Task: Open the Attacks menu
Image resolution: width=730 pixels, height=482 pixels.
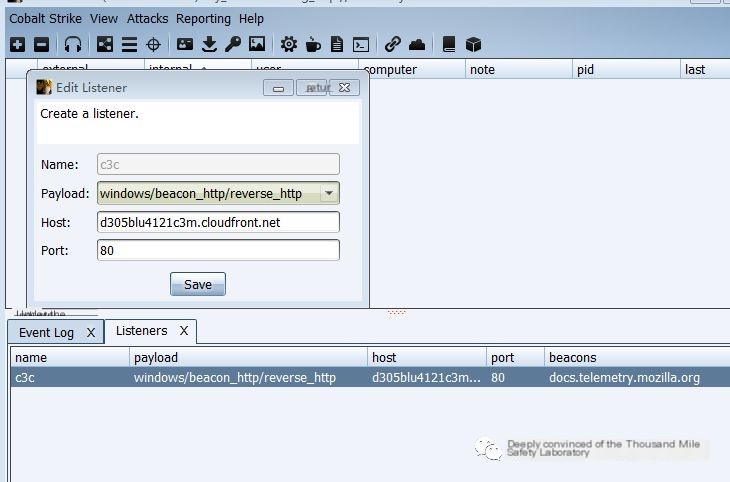Action: pos(148,19)
